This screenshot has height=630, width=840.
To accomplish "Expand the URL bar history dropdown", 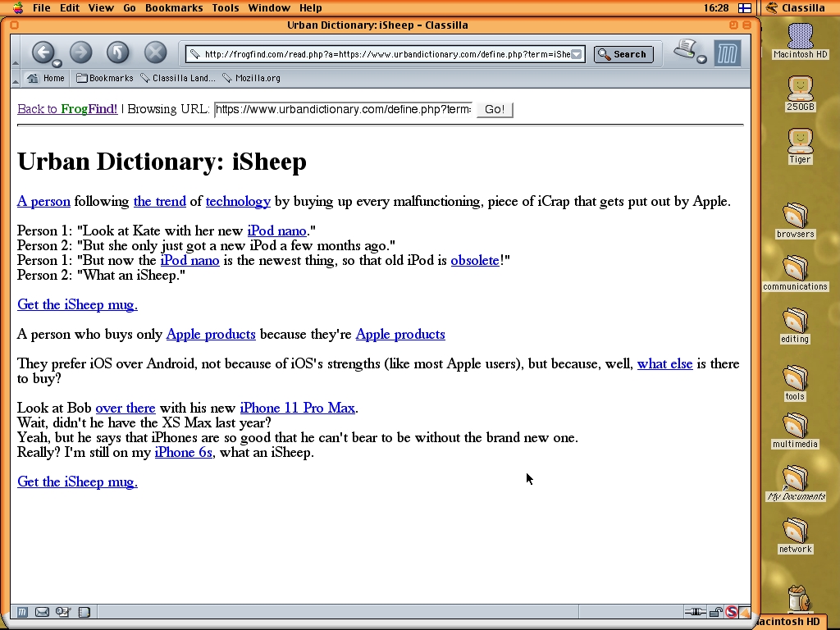I will [x=577, y=54].
